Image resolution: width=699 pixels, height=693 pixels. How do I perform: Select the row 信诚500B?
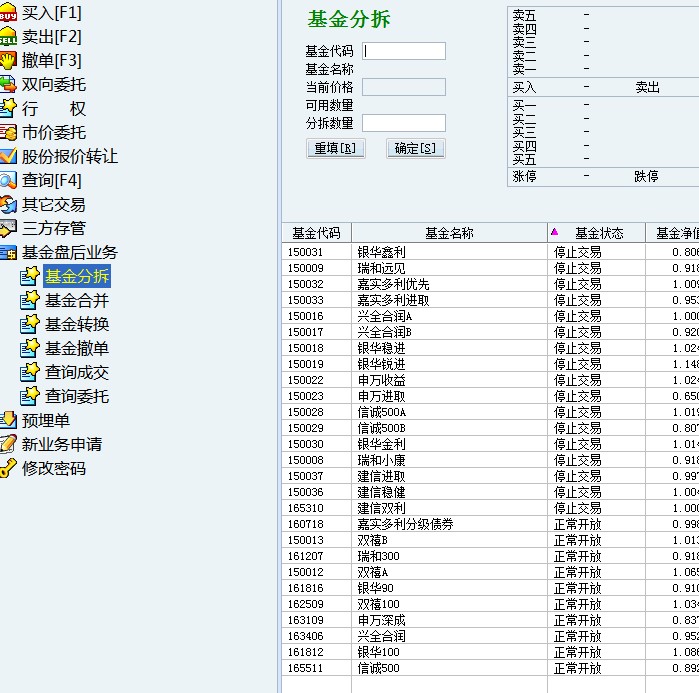click(490, 428)
